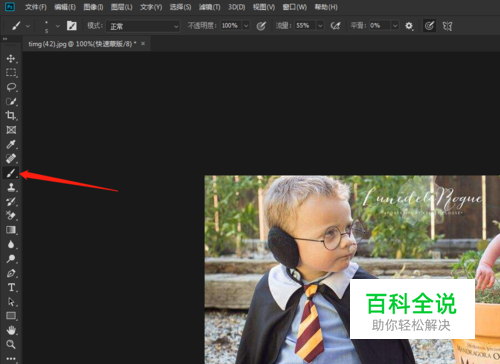
Task: Select the Quick Selection tool
Action: click(11, 101)
